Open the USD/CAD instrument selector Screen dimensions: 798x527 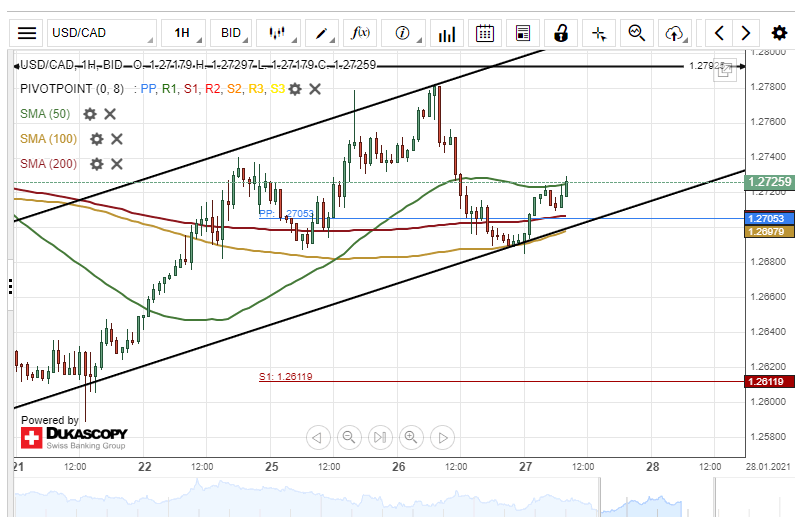pos(100,33)
